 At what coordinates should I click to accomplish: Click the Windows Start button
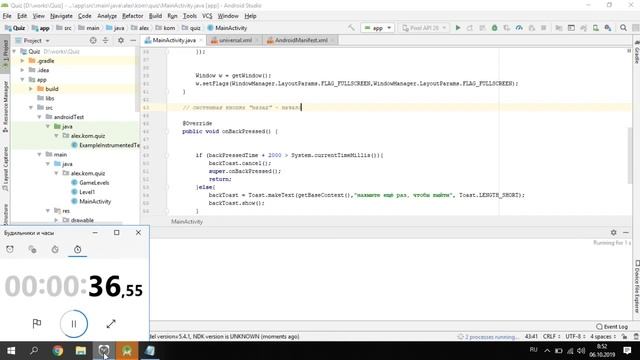(x=11, y=351)
